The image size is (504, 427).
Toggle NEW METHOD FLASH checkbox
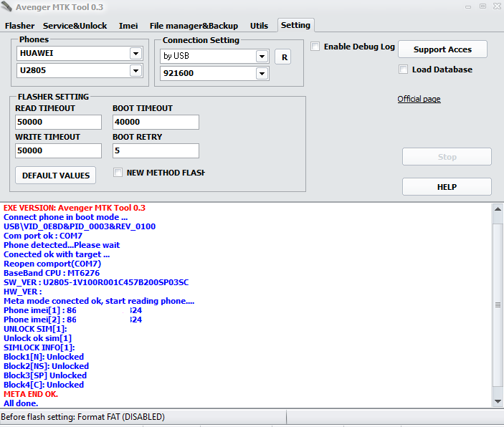click(118, 173)
